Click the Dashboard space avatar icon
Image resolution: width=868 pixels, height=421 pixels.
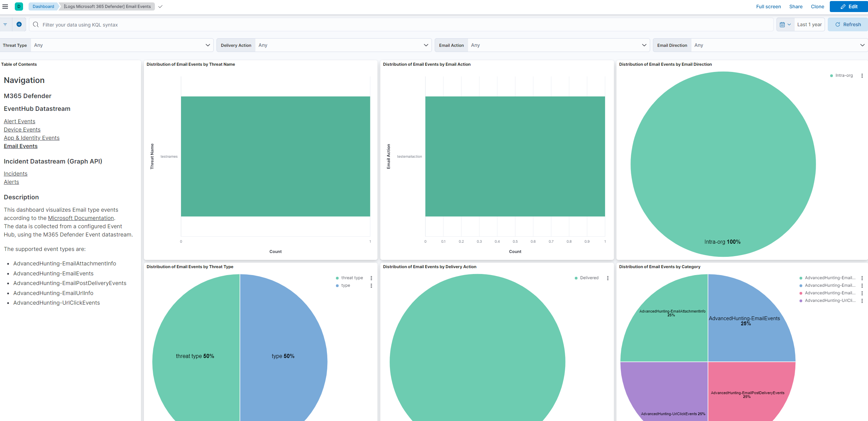click(x=19, y=6)
